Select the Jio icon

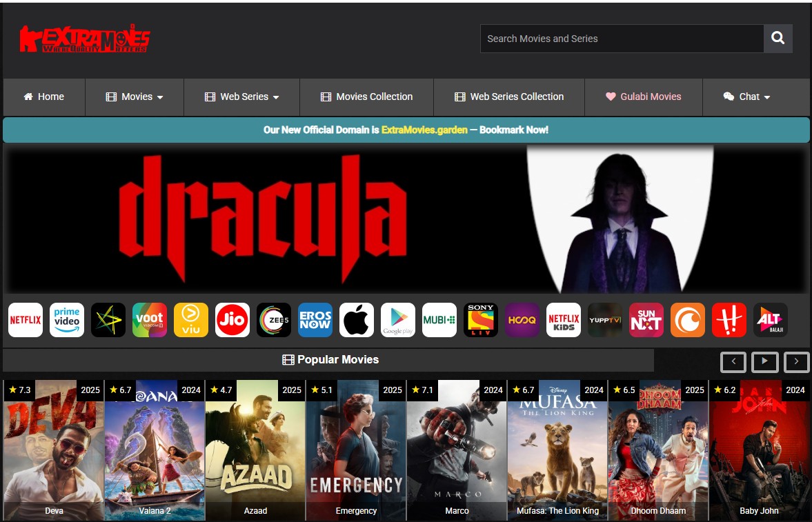click(x=232, y=320)
